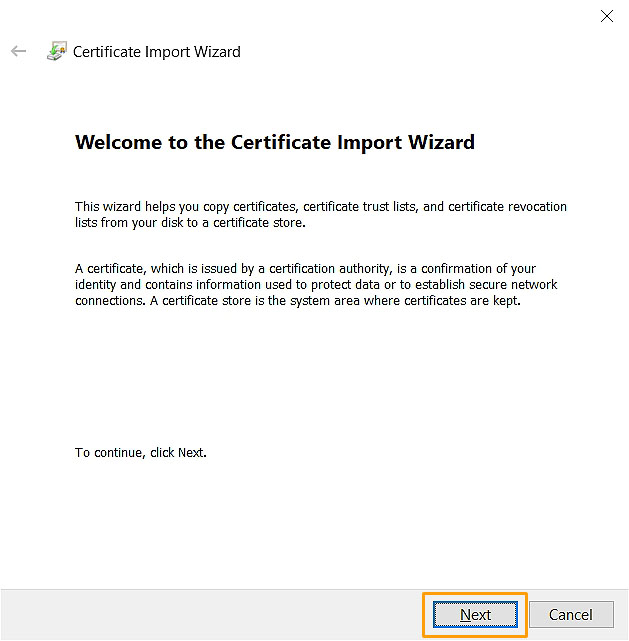Click the line starting "identity and contains information"
The height and width of the screenshot is (641, 629).
click(316, 285)
